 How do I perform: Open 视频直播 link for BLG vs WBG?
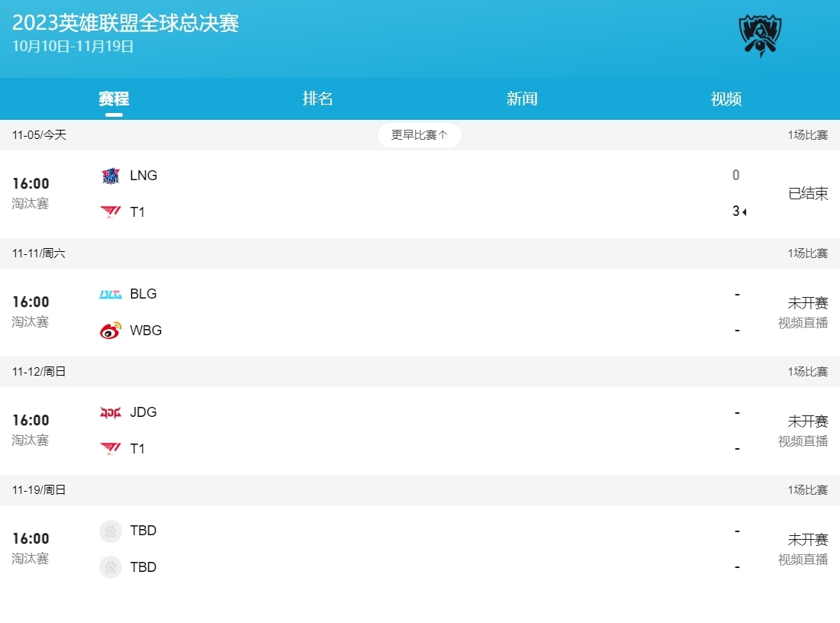803,323
